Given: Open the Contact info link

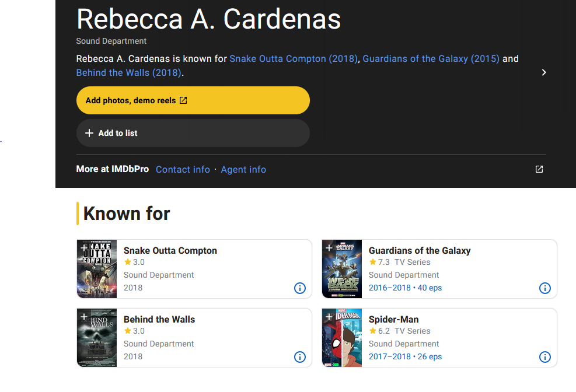Looking at the screenshot, I should click(183, 170).
